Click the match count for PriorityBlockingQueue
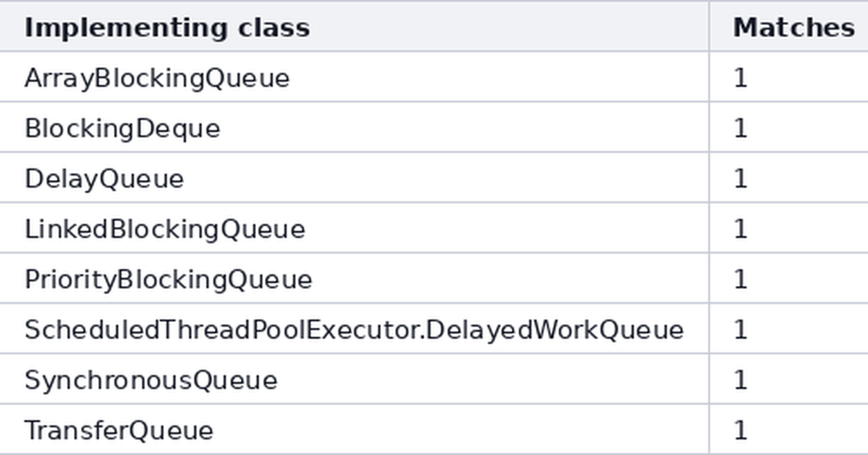 (x=740, y=280)
